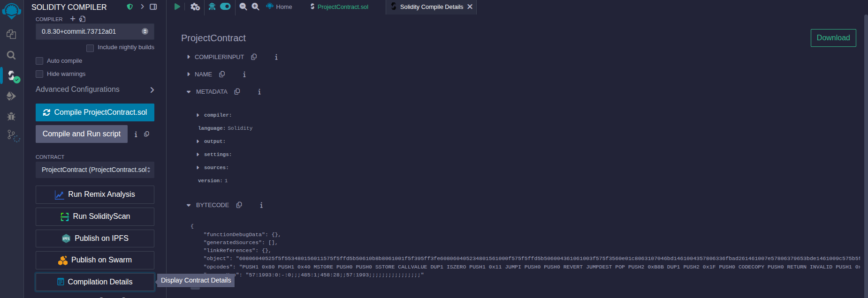This screenshot has width=868, height=298.
Task: Open the CONTRACT selection dropdown
Action: (x=95, y=170)
